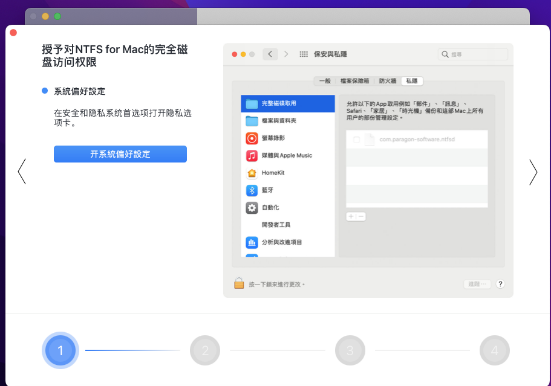Jump to wizard step 4 circle
The height and width of the screenshot is (386, 551).
[x=494, y=350]
